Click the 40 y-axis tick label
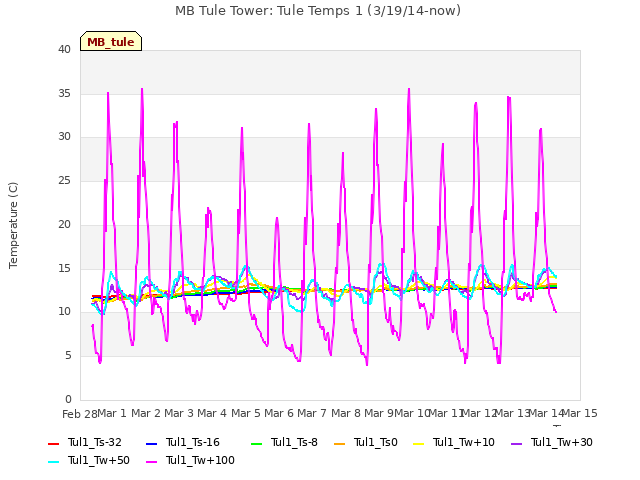The height and width of the screenshot is (480, 640). [x=64, y=49]
